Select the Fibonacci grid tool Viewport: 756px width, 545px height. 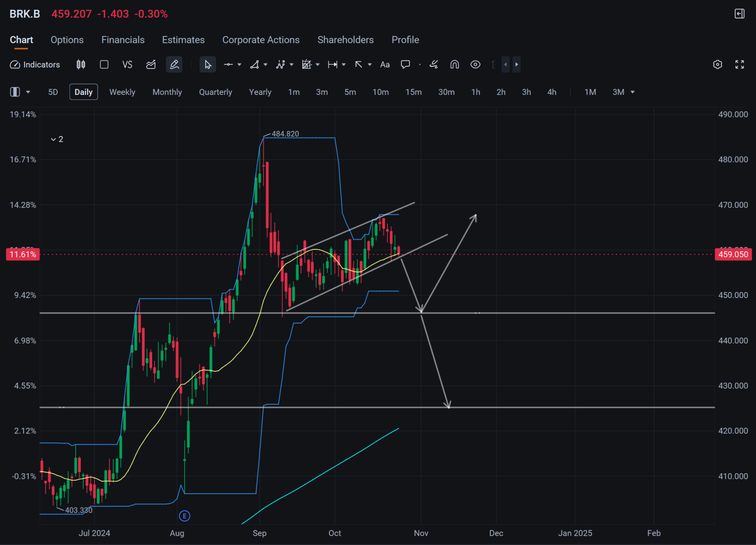(x=307, y=65)
